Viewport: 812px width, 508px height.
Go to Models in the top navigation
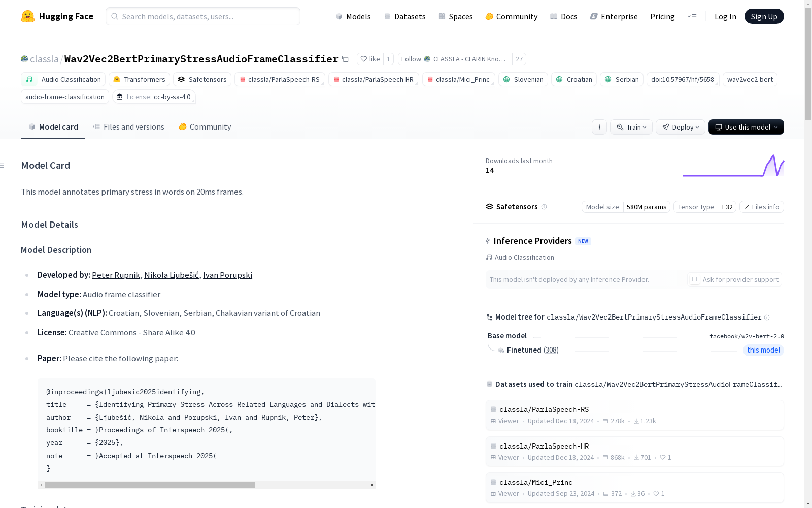(x=353, y=16)
